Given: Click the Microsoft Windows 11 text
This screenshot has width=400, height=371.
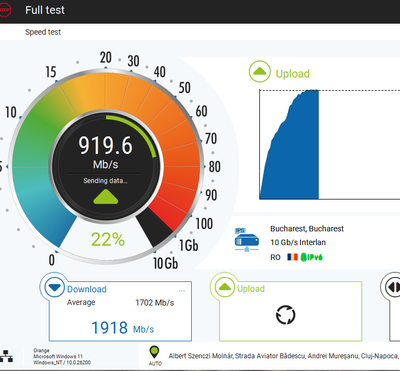Looking at the screenshot, I should (x=58, y=356).
